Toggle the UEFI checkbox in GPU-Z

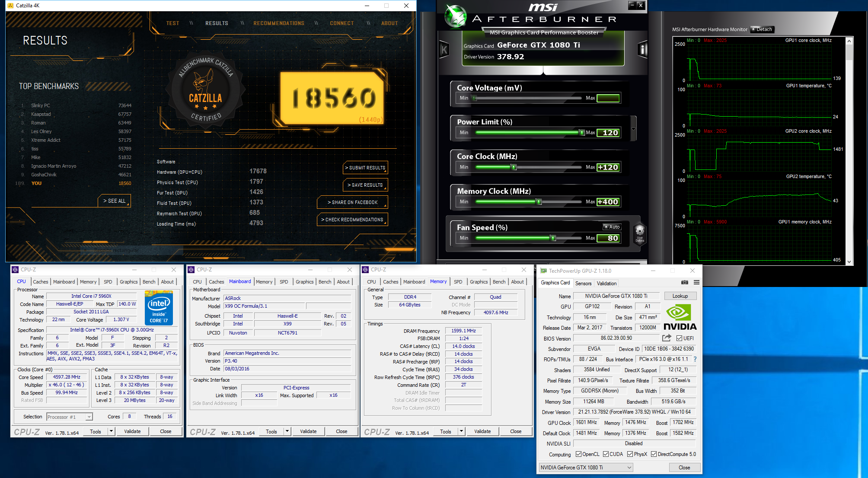tap(679, 338)
